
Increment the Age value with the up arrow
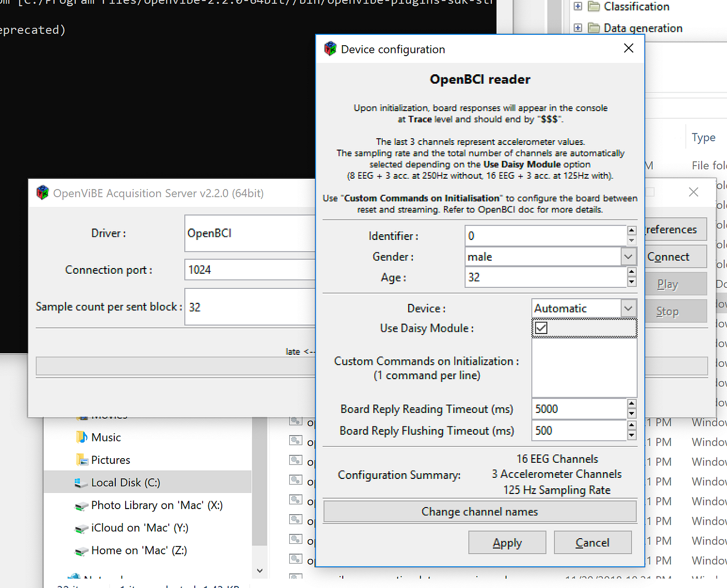pos(631,273)
